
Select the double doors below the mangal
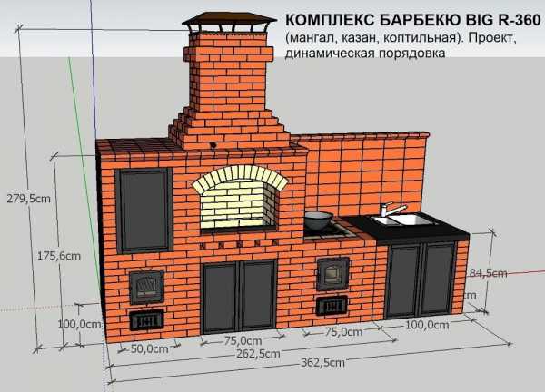coord(239,298)
